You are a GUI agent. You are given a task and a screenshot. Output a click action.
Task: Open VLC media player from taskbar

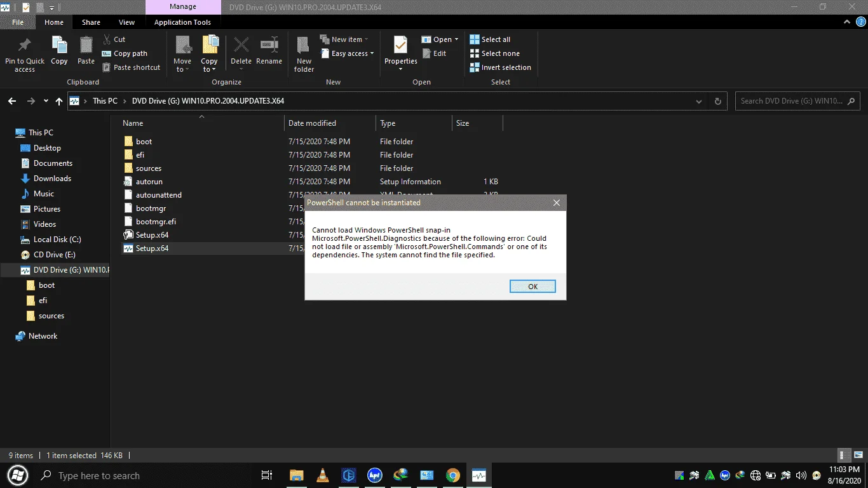(323, 475)
